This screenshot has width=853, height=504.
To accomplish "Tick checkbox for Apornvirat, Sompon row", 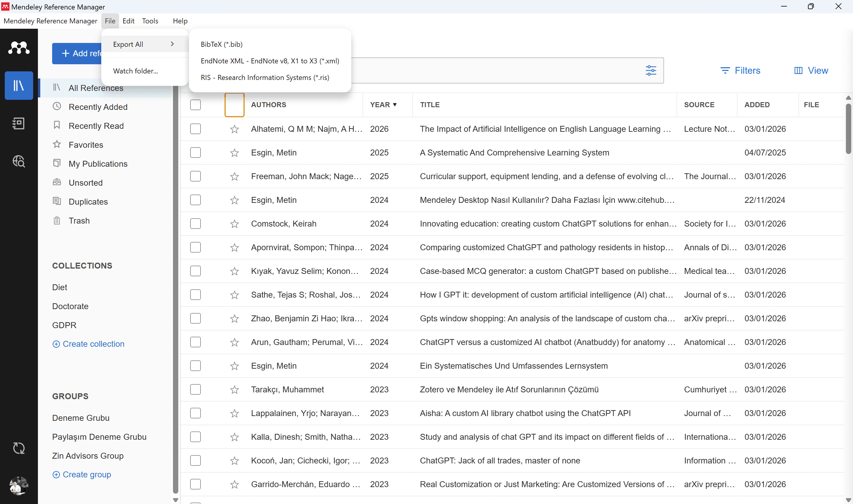I will [195, 247].
